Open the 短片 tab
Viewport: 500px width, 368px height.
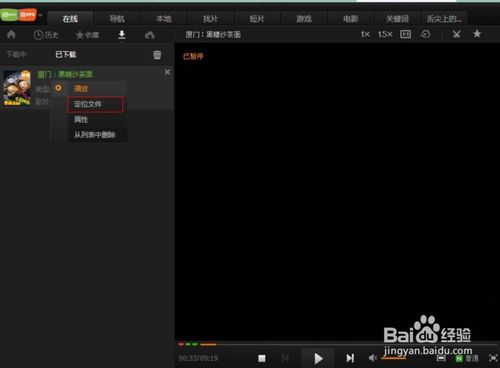[257, 19]
